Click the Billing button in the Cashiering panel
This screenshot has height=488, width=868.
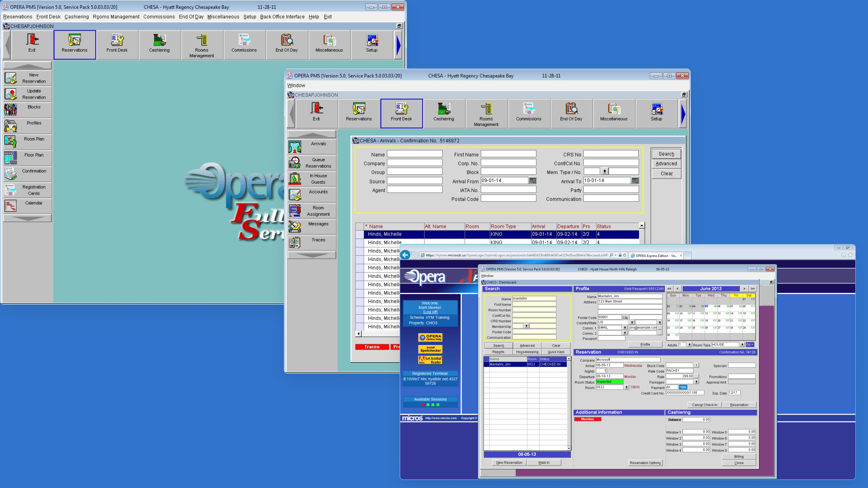coord(739,457)
